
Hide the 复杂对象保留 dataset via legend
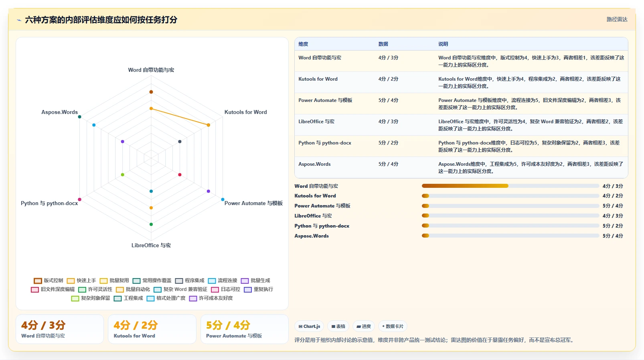click(91, 298)
